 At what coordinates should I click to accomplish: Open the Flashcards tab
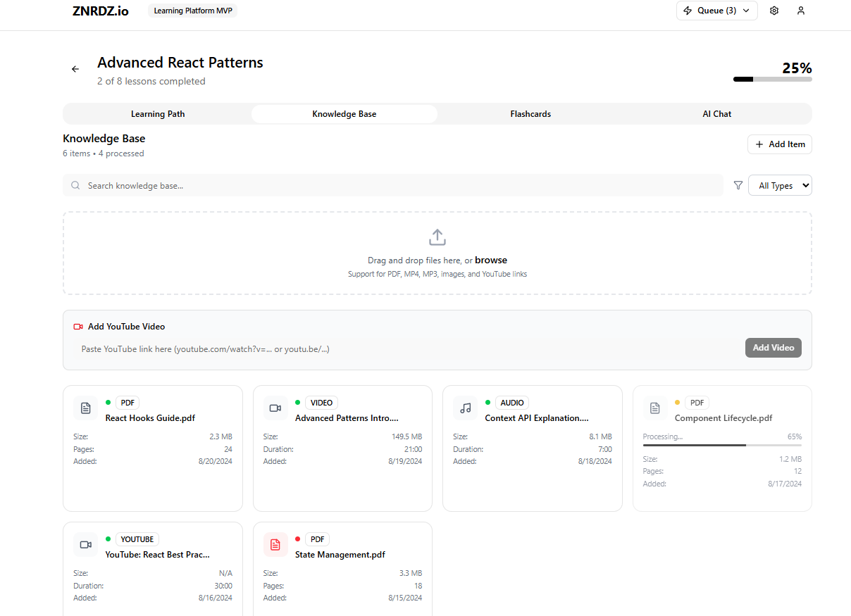tap(530, 114)
